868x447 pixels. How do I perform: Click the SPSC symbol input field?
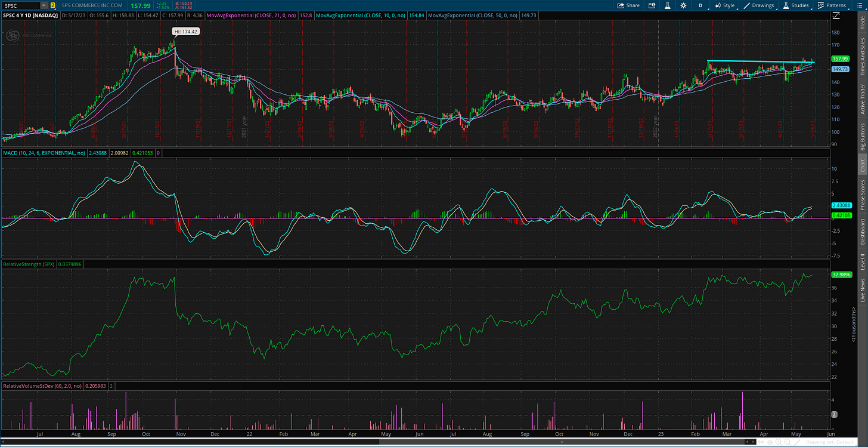tap(21, 5)
